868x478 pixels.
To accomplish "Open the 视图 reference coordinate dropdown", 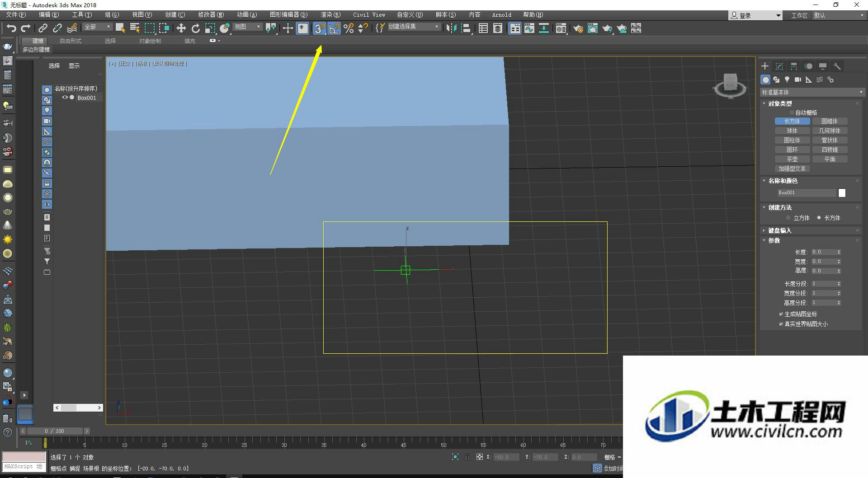I will pos(247,27).
